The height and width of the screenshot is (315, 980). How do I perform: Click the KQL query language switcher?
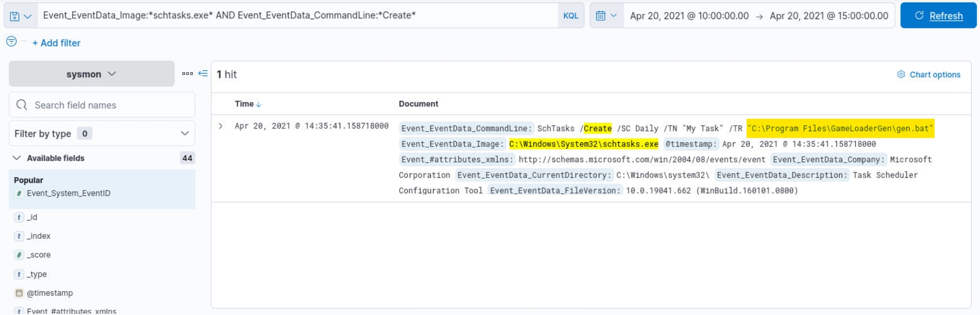coord(570,16)
